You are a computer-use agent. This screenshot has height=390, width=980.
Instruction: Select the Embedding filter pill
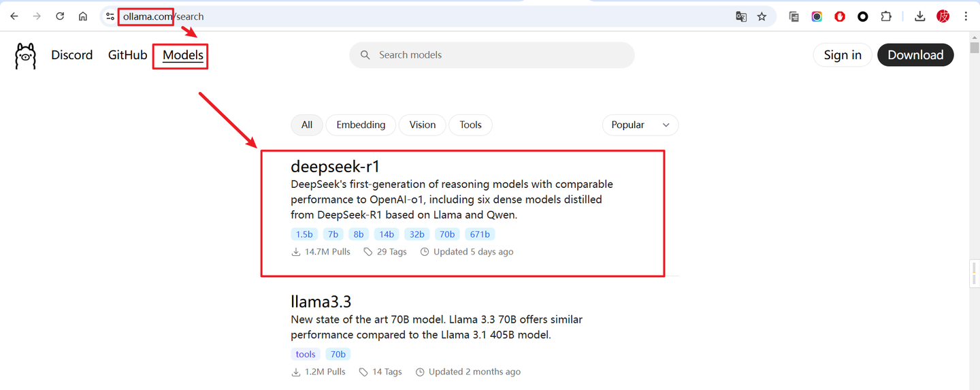click(x=361, y=125)
